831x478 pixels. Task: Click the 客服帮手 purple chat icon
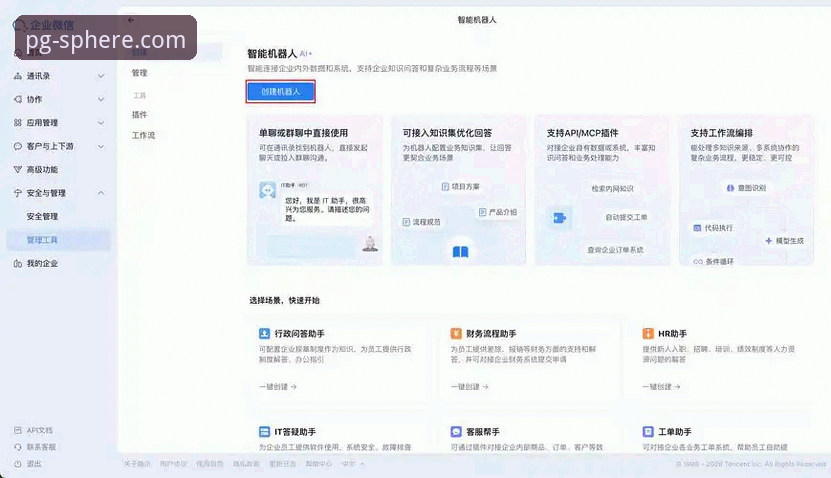pyautogui.click(x=456, y=431)
